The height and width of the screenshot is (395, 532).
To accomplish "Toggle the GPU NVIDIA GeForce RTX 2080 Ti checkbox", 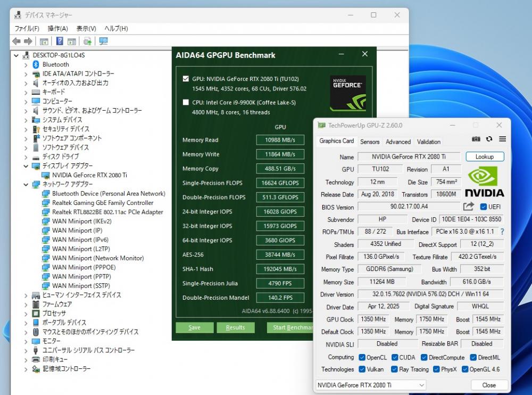I will tap(186, 79).
